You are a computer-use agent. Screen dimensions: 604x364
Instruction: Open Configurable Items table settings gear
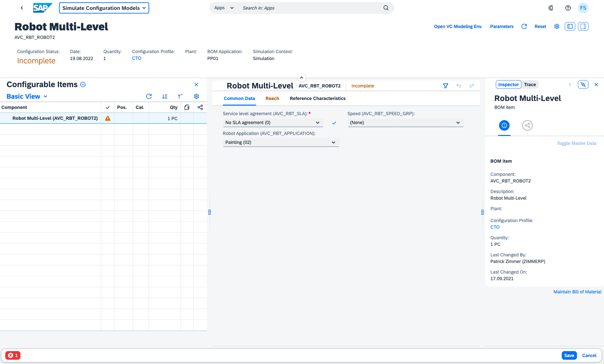[x=196, y=96]
